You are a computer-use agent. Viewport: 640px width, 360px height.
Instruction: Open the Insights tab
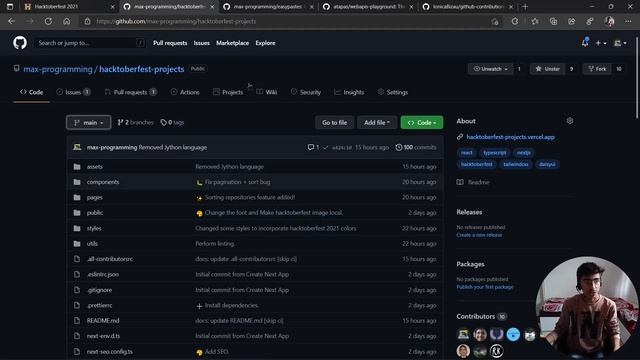click(x=349, y=92)
